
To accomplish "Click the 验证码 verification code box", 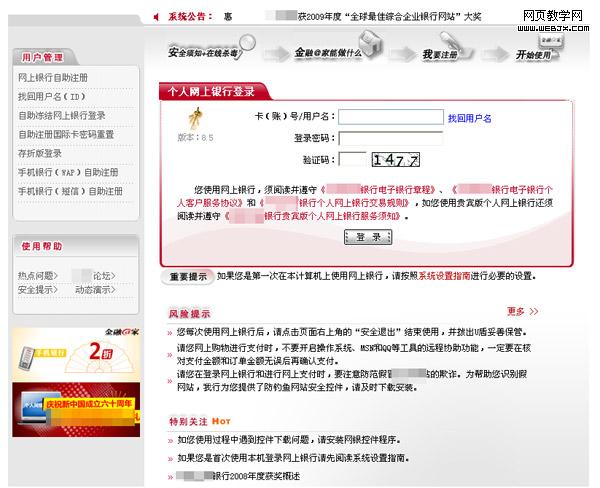I will click(x=352, y=159).
